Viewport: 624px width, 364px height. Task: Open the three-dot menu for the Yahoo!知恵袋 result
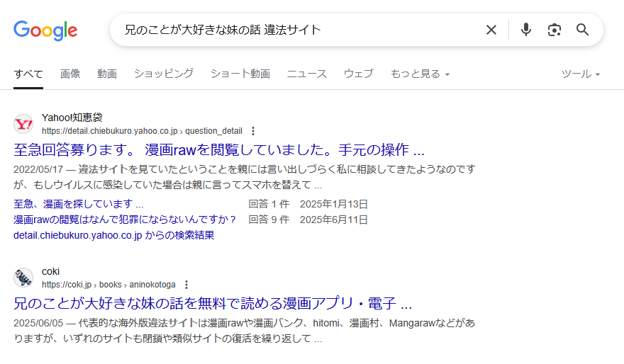pos(253,131)
